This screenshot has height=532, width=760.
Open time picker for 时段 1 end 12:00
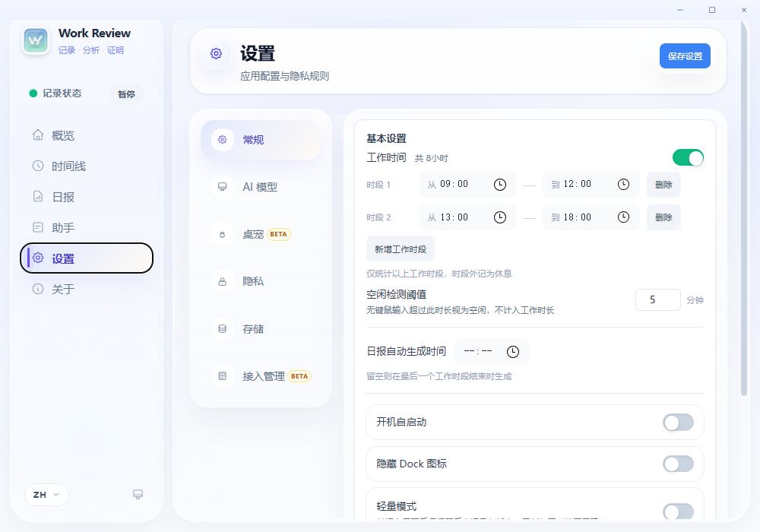623,184
